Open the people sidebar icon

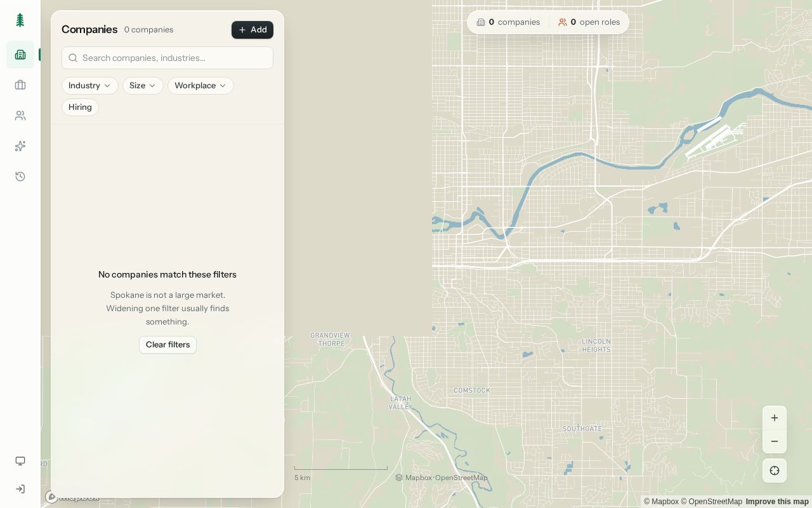[x=20, y=116]
